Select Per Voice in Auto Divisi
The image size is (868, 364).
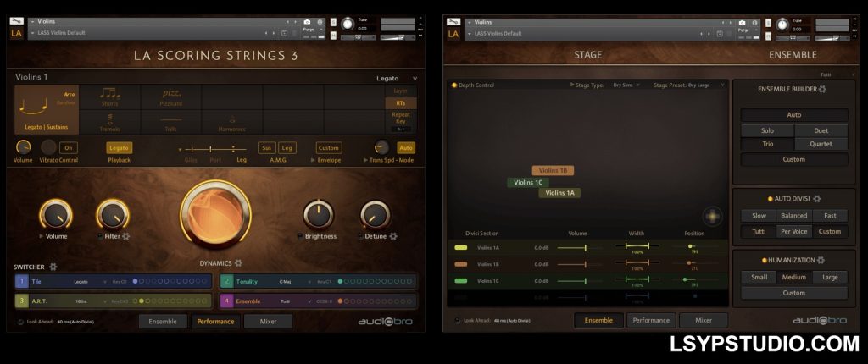[793, 231]
